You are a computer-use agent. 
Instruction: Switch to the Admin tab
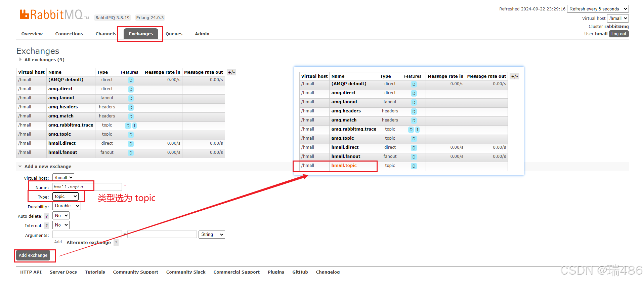coord(202,34)
